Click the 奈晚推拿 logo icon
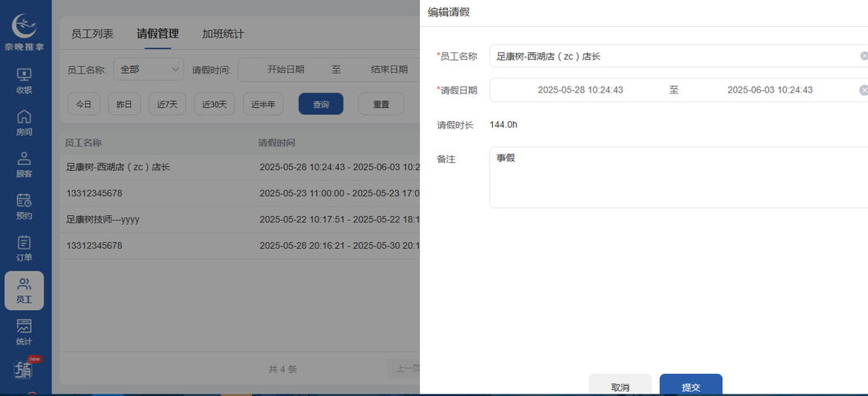Viewport: 868px width, 396px height. [x=25, y=26]
